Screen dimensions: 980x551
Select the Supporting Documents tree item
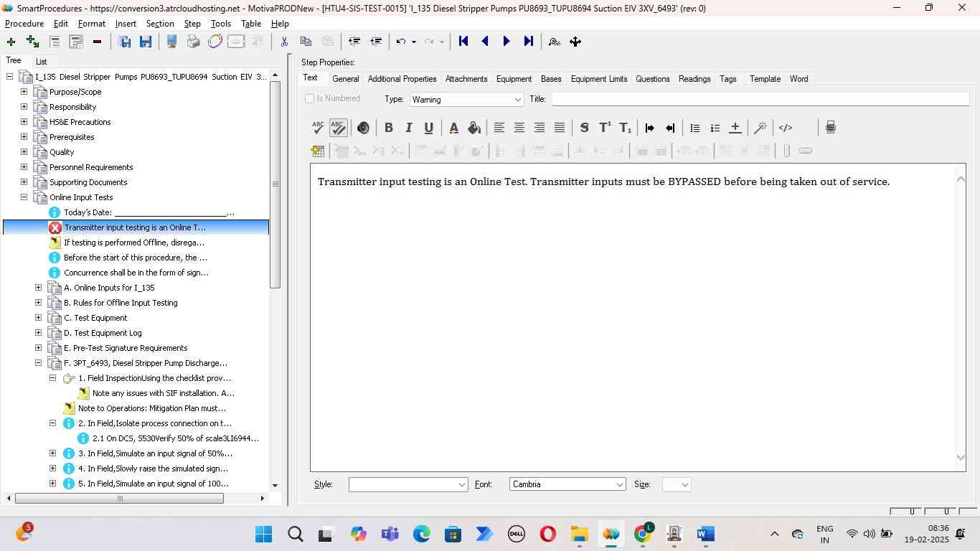(x=88, y=182)
